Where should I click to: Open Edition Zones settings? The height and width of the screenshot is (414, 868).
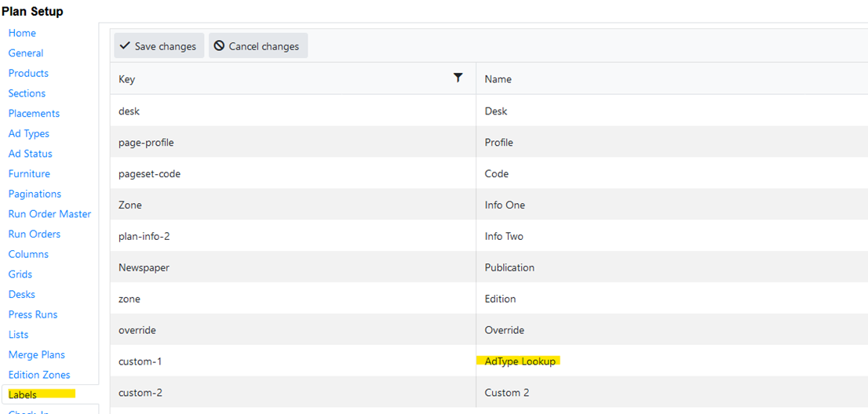click(x=39, y=375)
